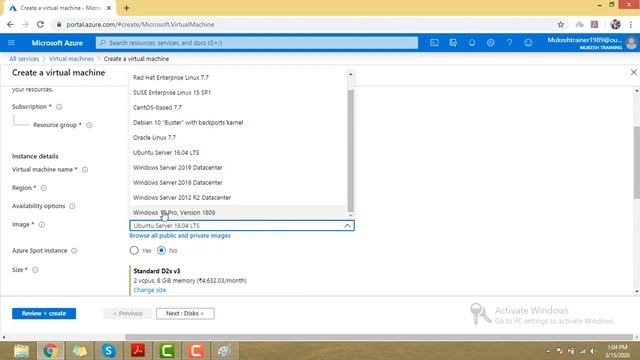The image size is (640, 360).
Task: Open a new browser tab with the plus icon
Action: point(127,8)
